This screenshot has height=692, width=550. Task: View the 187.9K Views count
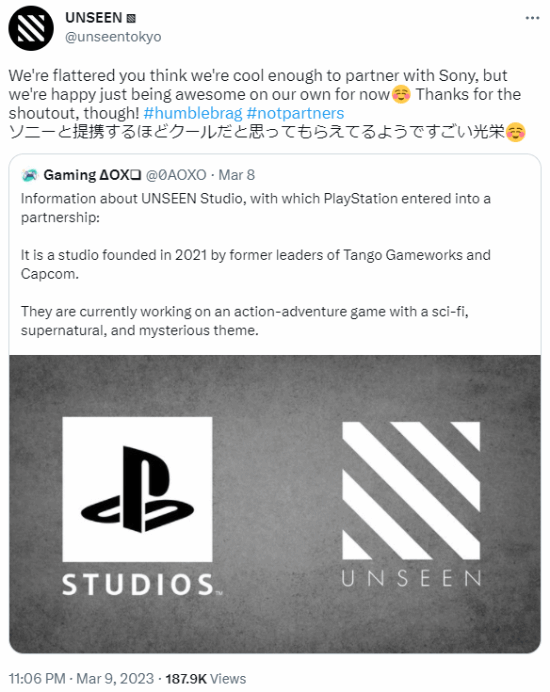point(206,678)
